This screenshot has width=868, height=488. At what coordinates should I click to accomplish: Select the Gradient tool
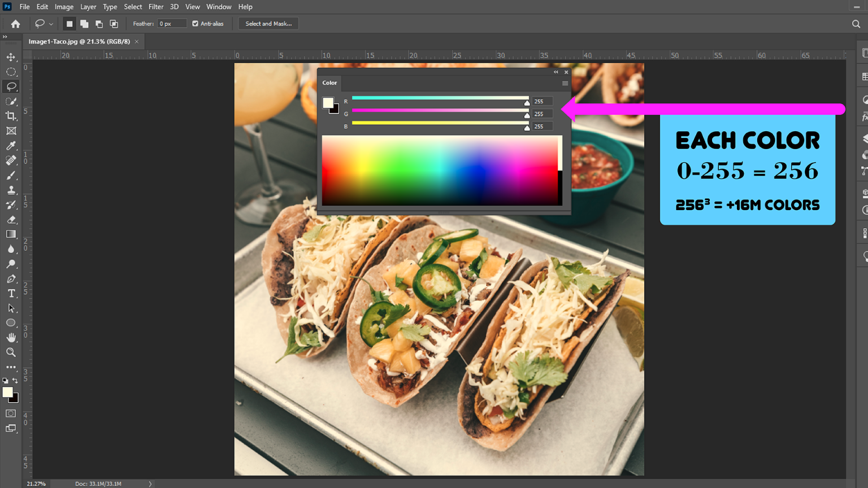click(11, 234)
